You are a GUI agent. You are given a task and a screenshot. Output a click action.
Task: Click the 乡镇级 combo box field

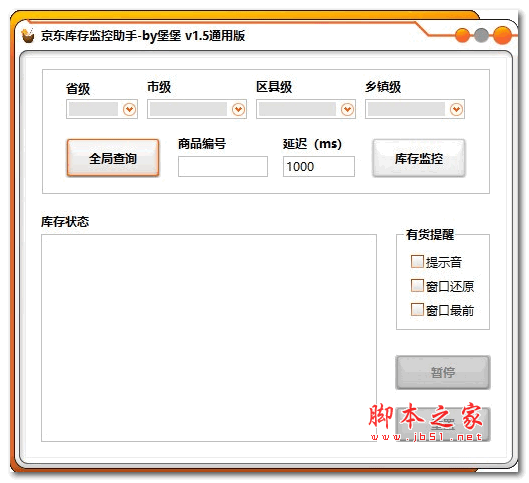[x=415, y=109]
